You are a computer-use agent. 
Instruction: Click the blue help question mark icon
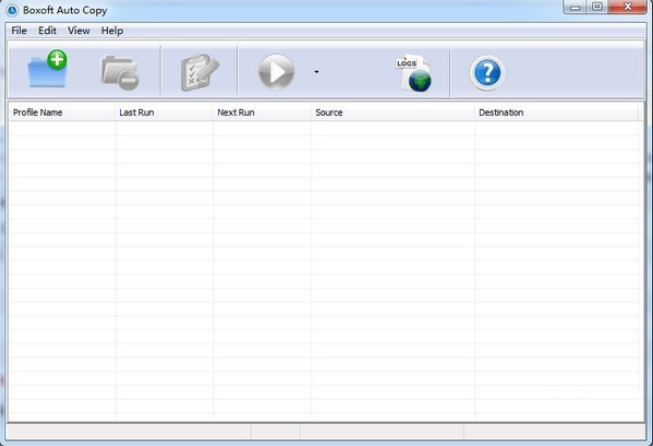pyautogui.click(x=486, y=73)
